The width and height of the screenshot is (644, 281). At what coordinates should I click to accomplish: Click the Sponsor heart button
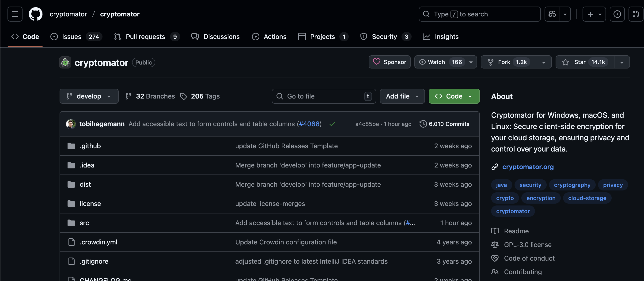pos(389,62)
